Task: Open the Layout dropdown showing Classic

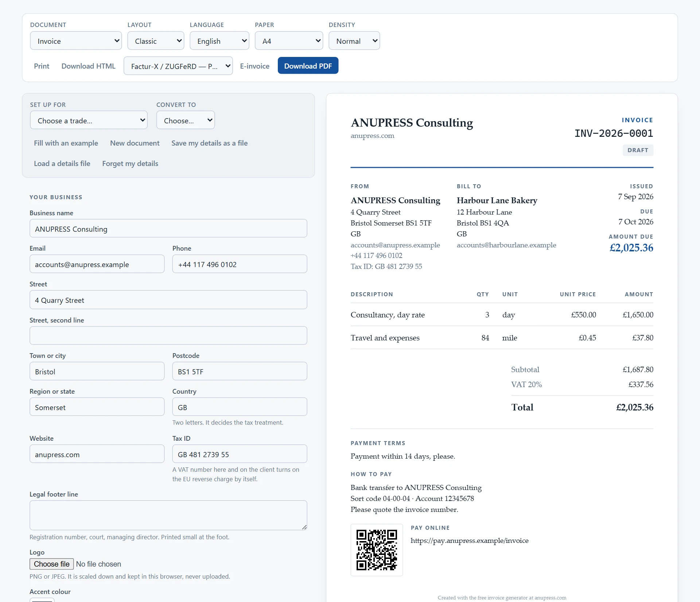Action: point(156,41)
